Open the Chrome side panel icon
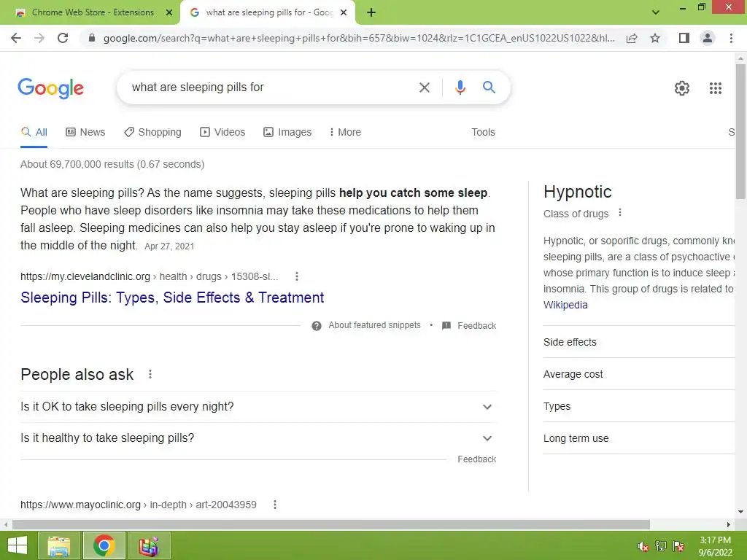 684,38
